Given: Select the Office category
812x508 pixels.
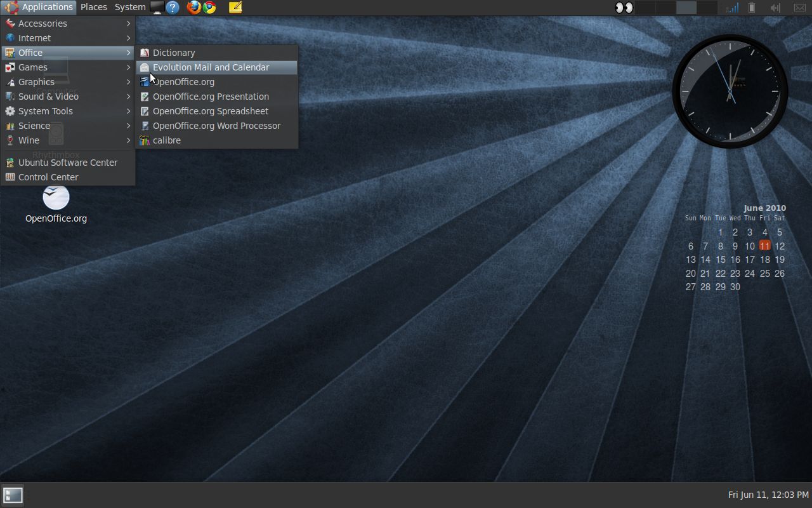Looking at the screenshot, I should [68, 53].
